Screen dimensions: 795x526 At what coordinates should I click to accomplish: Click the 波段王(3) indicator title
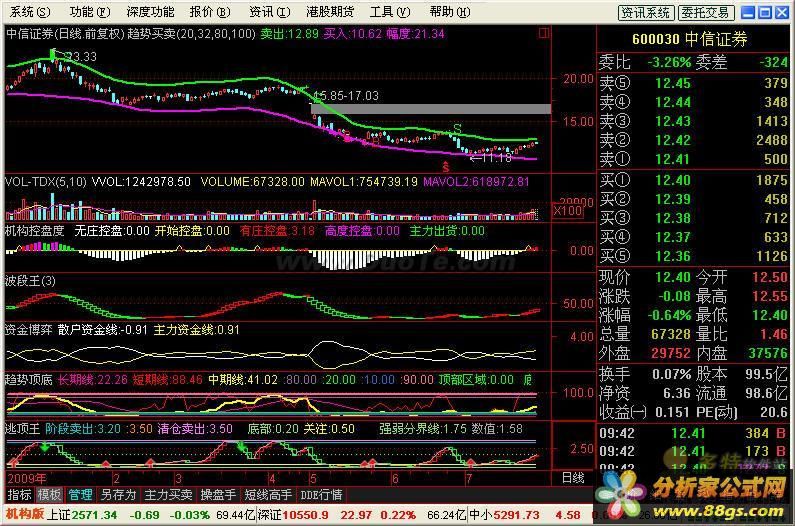pyautogui.click(x=30, y=280)
